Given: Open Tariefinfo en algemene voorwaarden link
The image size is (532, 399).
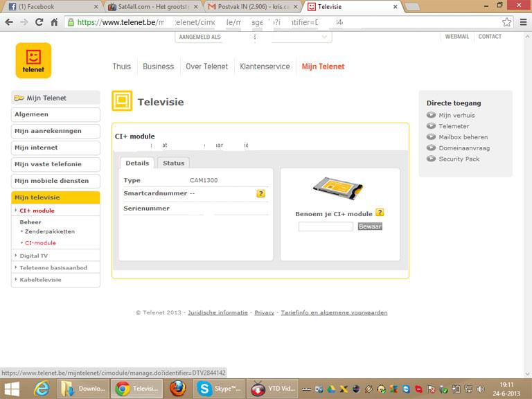Looking at the screenshot, I should coord(334,312).
